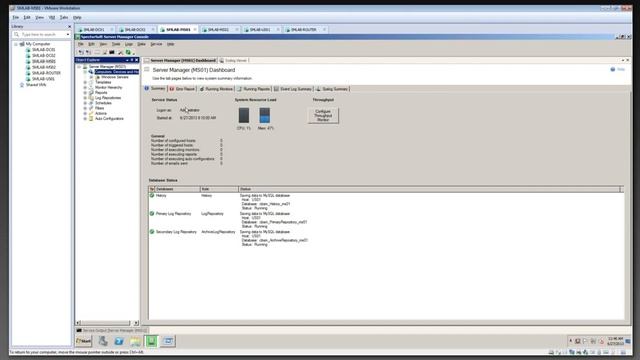640x360 pixels.
Task: Select the Actions item in Object Explorer
Action: point(101,113)
